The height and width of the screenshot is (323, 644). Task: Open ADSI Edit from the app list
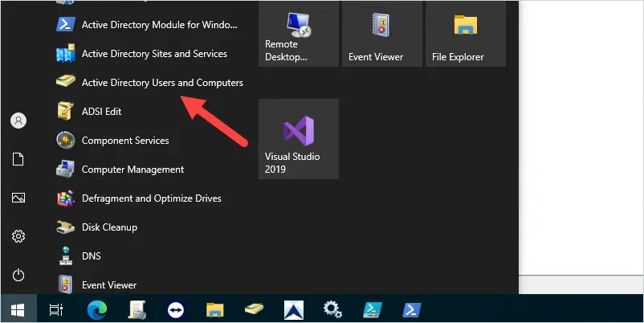pyautogui.click(x=89, y=112)
